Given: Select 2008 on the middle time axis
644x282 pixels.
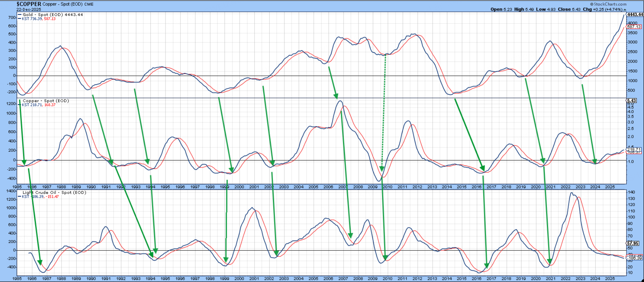Looking at the screenshot, I should pos(358,187).
